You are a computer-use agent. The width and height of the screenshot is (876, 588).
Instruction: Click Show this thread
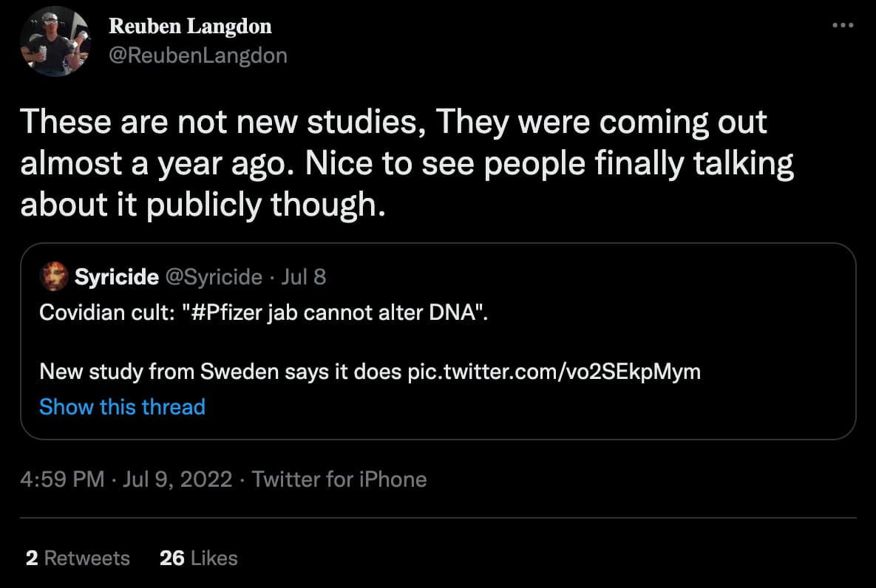coord(123,406)
